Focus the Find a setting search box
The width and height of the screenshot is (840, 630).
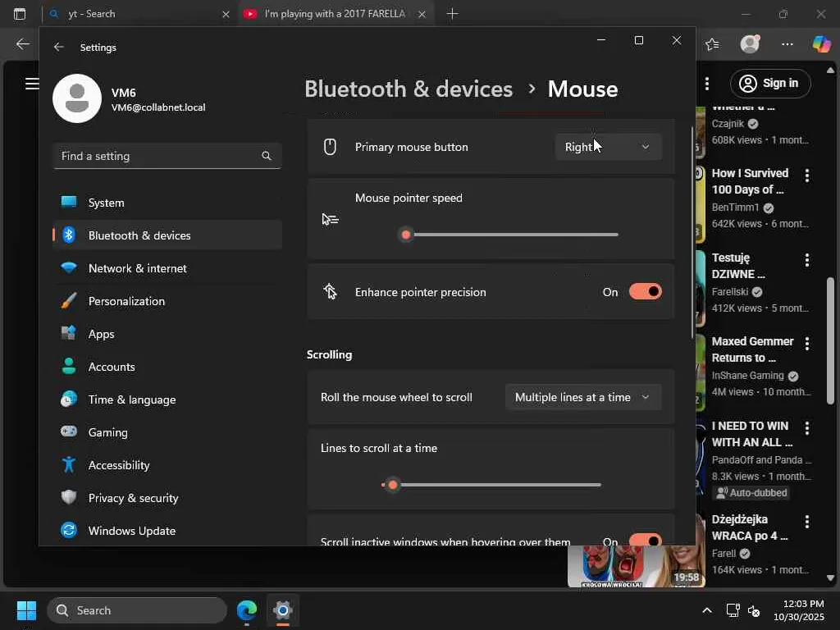pyautogui.click(x=167, y=156)
